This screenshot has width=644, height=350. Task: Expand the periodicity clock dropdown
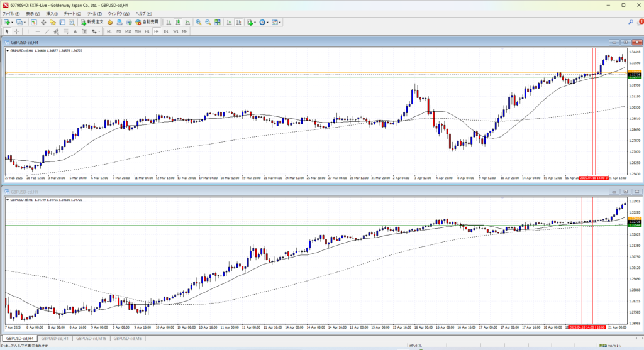[x=269, y=22]
